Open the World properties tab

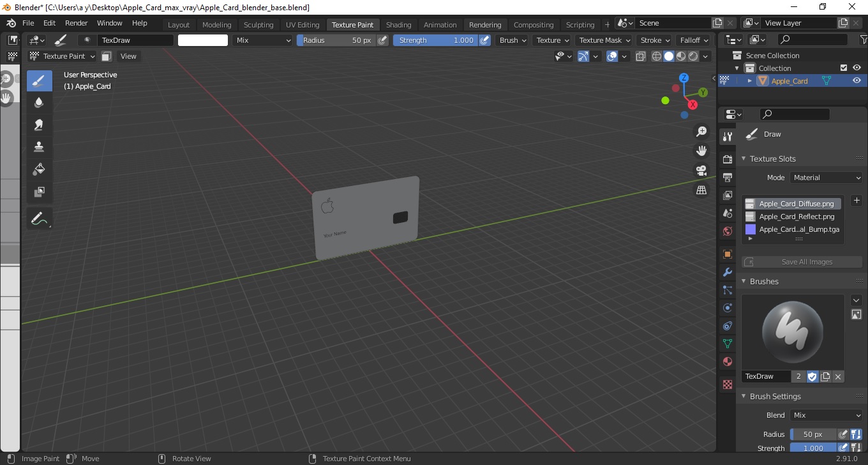click(727, 231)
